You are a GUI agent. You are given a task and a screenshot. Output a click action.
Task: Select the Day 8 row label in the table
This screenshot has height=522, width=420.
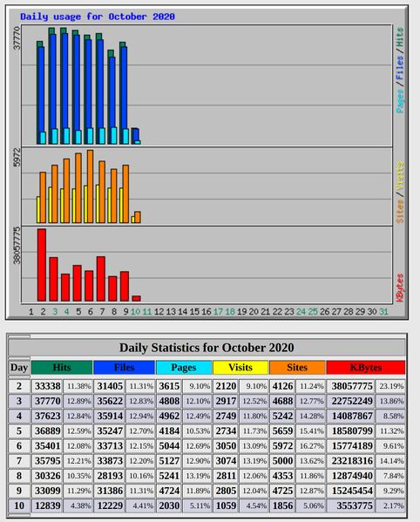click(x=19, y=476)
